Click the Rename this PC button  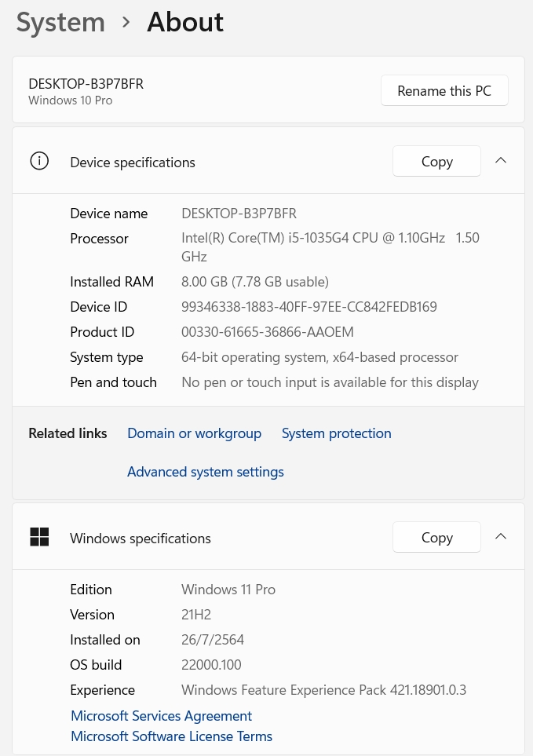click(444, 90)
